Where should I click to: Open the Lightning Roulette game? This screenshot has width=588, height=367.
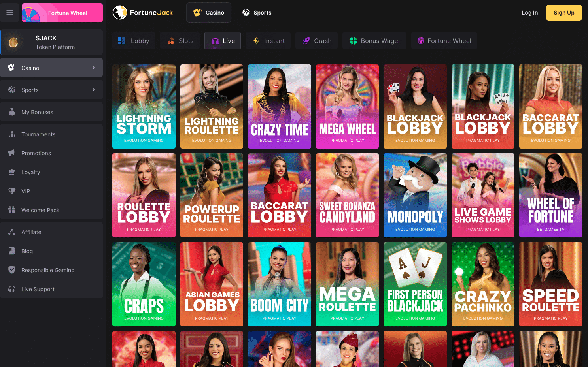[212, 106]
